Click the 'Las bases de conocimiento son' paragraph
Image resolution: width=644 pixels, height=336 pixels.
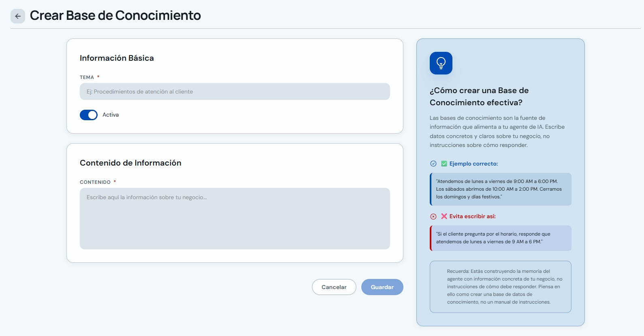pos(497,132)
